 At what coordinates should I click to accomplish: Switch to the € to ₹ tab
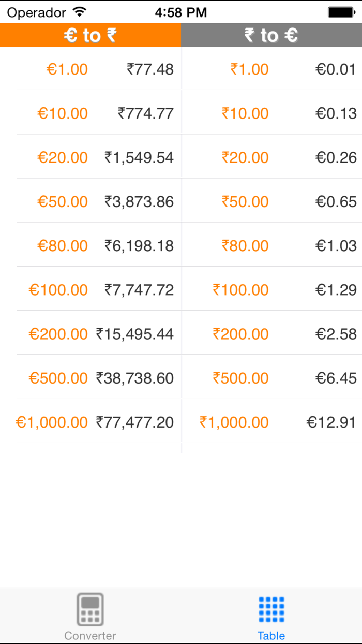pyautogui.click(x=90, y=35)
